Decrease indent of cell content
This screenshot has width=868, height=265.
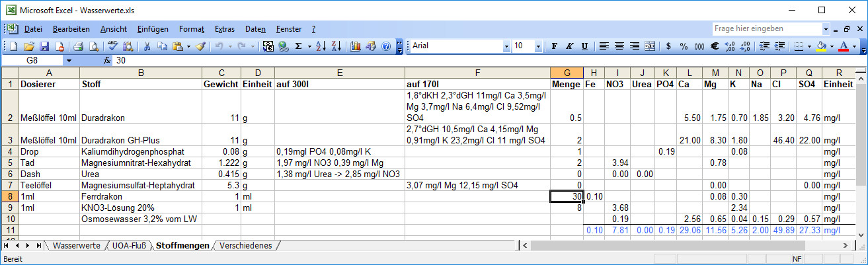click(765, 46)
